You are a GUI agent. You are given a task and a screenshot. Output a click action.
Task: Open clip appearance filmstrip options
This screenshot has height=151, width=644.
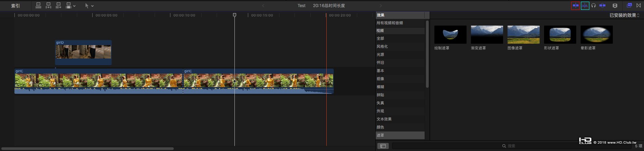615,6
